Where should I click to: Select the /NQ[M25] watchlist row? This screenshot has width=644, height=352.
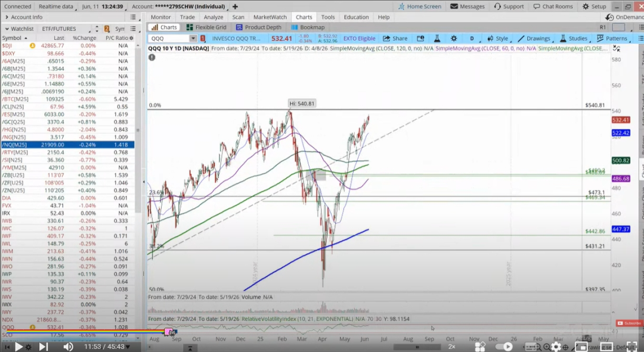[67, 145]
